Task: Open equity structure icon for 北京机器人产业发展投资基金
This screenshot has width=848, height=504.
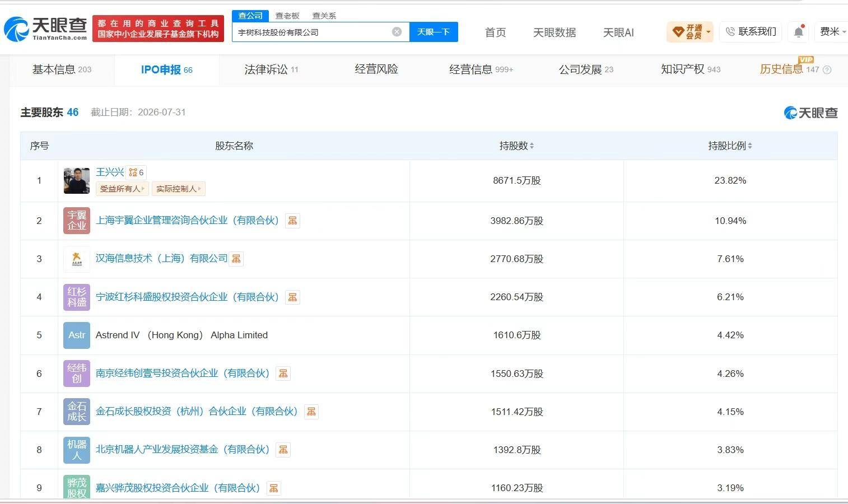Action: [283, 450]
